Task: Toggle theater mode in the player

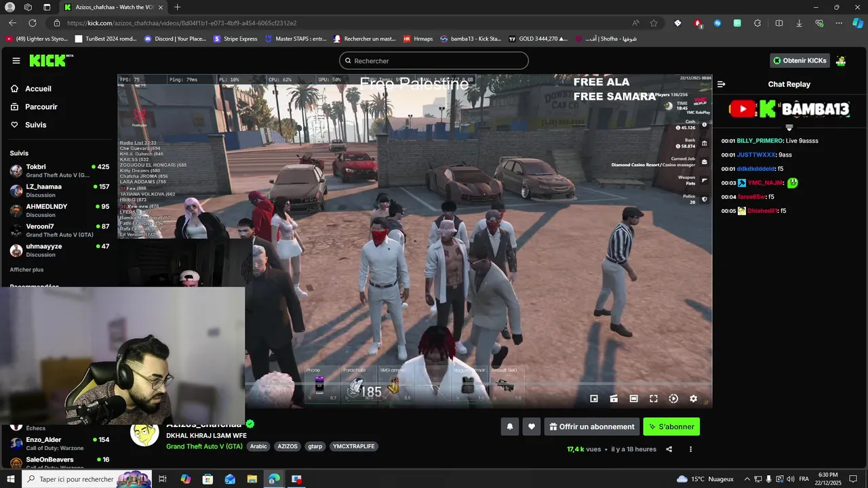Action: [x=633, y=399]
